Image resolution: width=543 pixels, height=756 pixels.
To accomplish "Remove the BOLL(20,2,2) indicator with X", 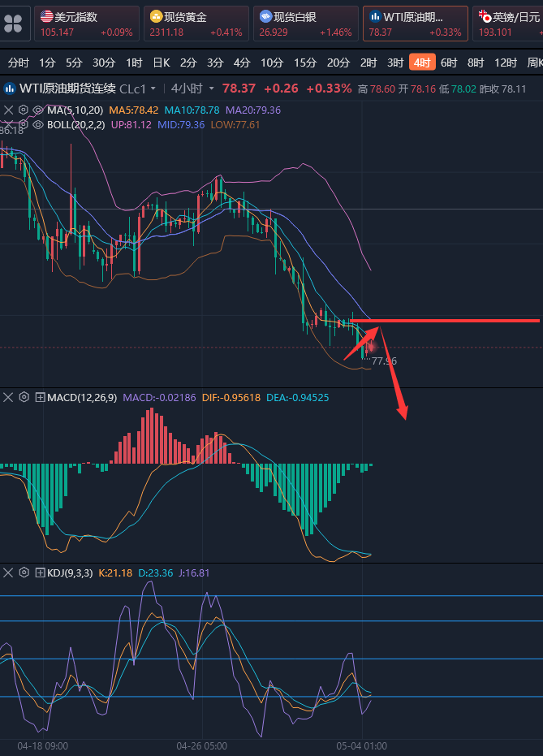I will coord(8,125).
